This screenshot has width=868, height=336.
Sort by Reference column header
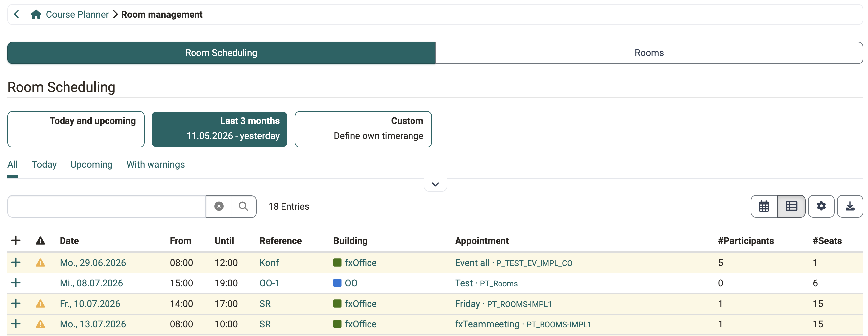pos(281,241)
